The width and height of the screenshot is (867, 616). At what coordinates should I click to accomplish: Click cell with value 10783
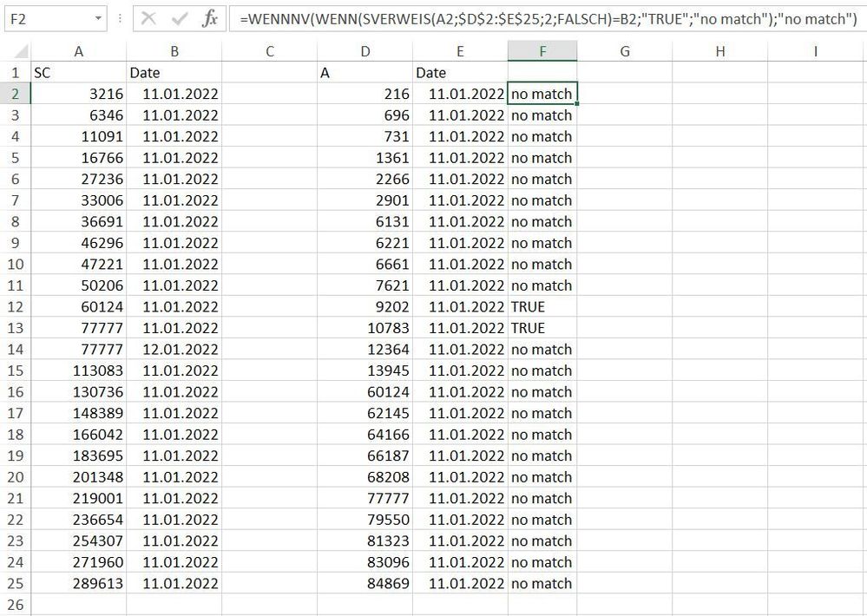pos(365,328)
